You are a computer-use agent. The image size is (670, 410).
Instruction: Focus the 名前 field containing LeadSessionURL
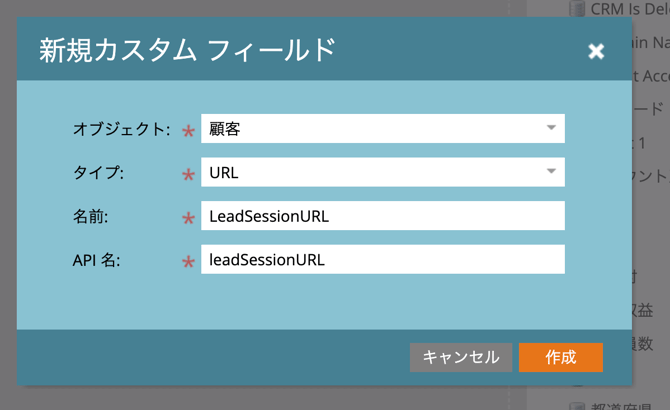point(382,216)
